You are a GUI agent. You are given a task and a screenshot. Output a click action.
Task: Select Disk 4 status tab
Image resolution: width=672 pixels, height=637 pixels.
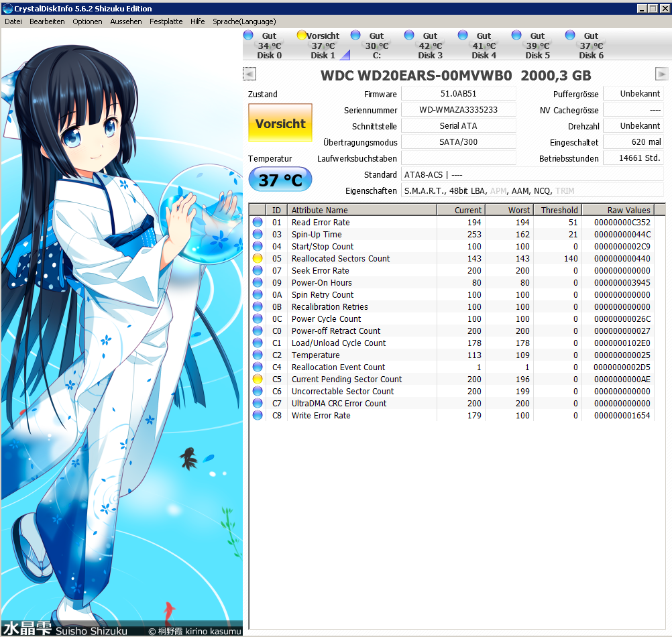[484, 45]
